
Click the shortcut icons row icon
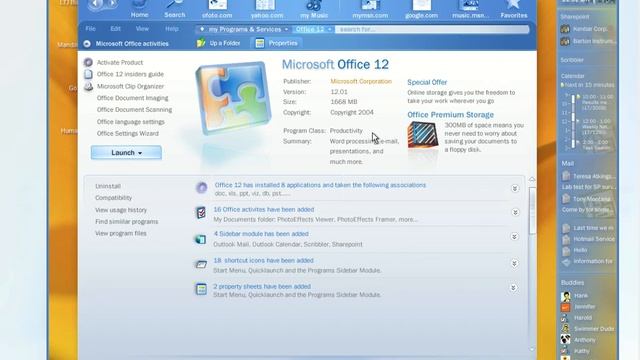(201, 264)
